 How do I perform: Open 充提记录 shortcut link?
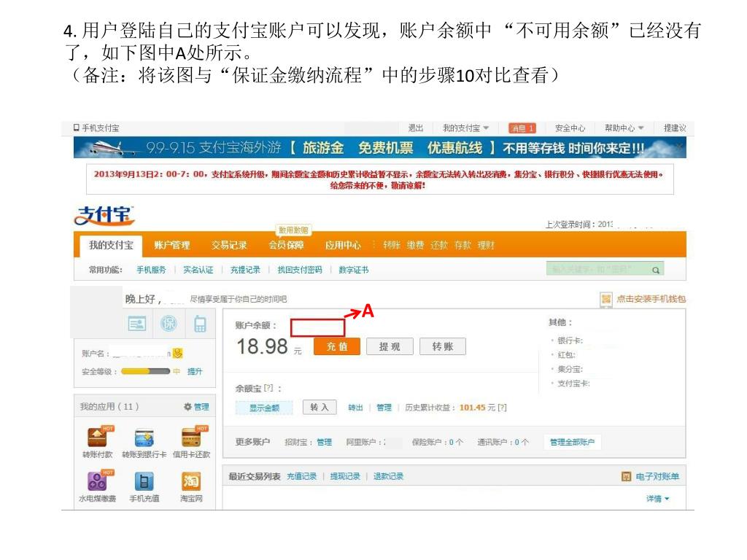tap(245, 270)
